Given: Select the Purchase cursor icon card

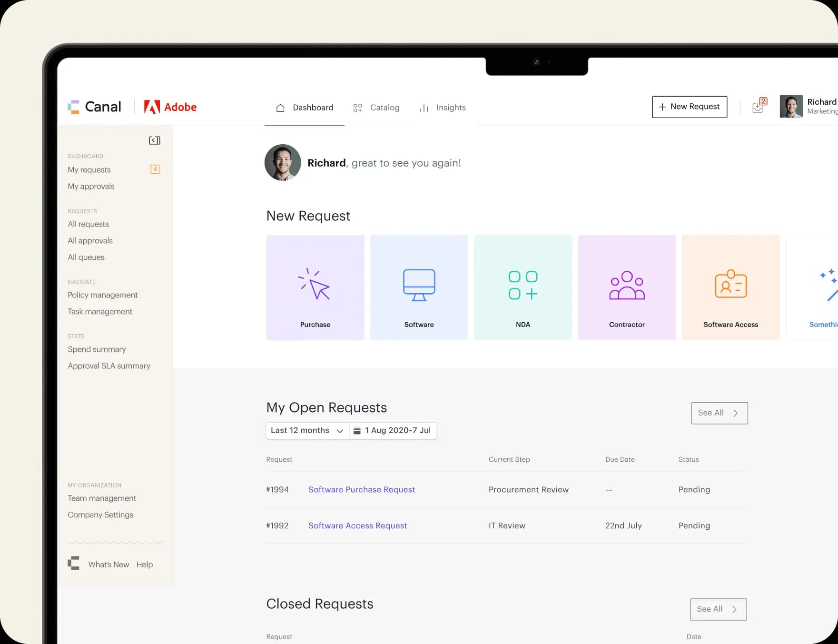Looking at the screenshot, I should (315, 287).
